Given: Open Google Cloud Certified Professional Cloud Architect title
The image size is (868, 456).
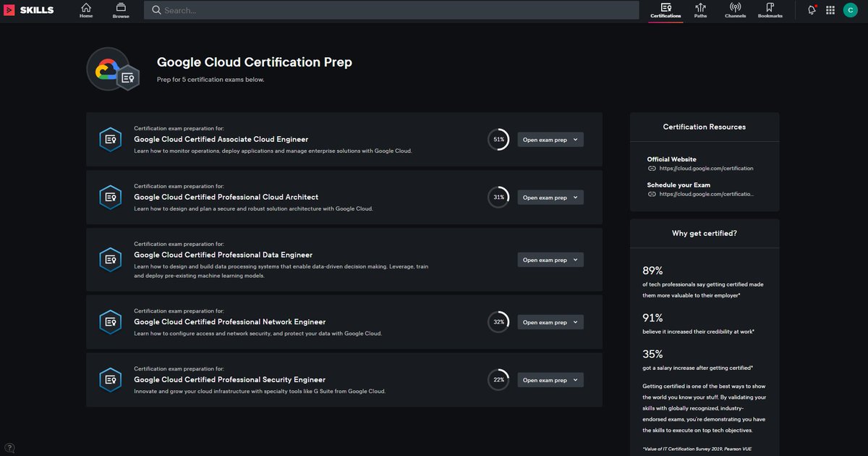Looking at the screenshot, I should 226,197.
